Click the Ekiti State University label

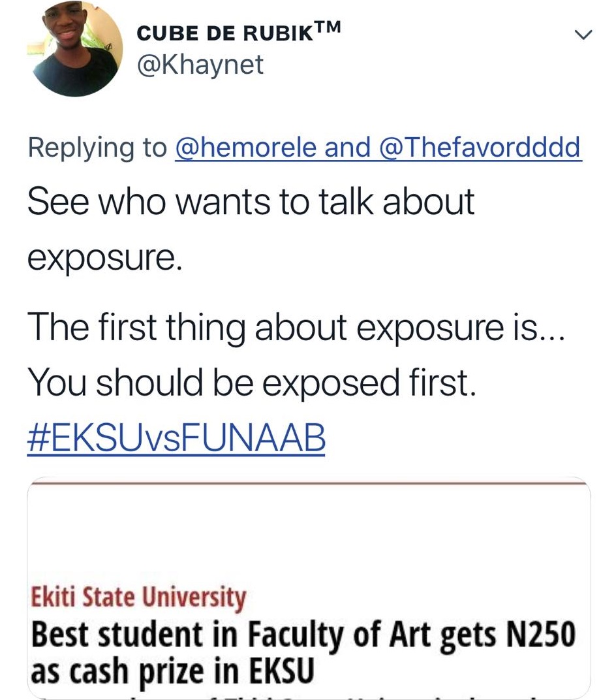click(x=139, y=597)
